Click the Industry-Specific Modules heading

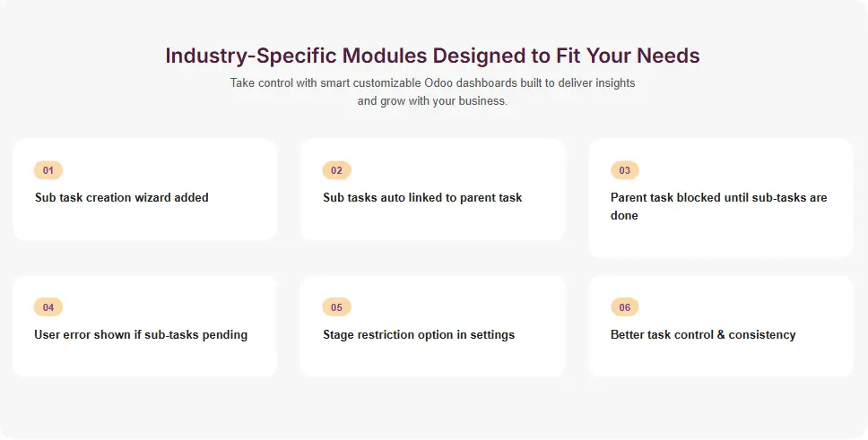click(433, 56)
